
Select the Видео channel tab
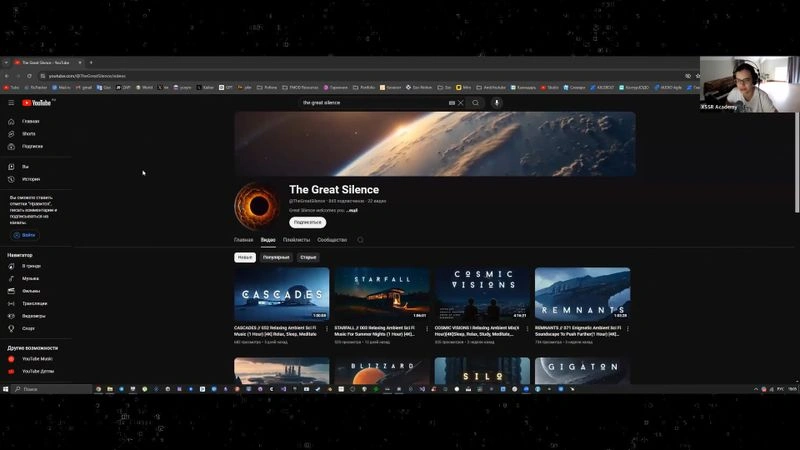(x=268, y=240)
